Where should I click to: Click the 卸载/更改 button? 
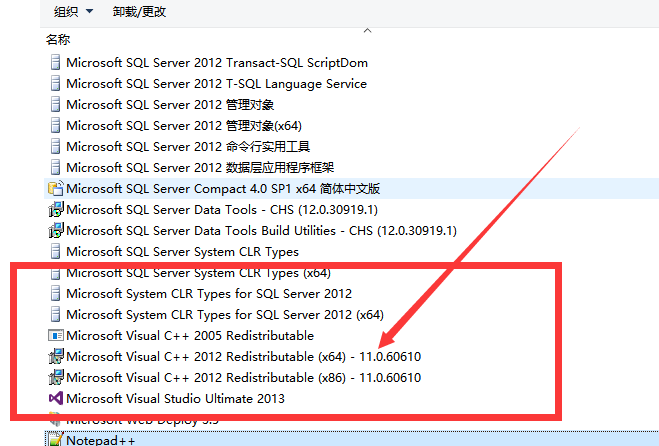[x=139, y=11]
